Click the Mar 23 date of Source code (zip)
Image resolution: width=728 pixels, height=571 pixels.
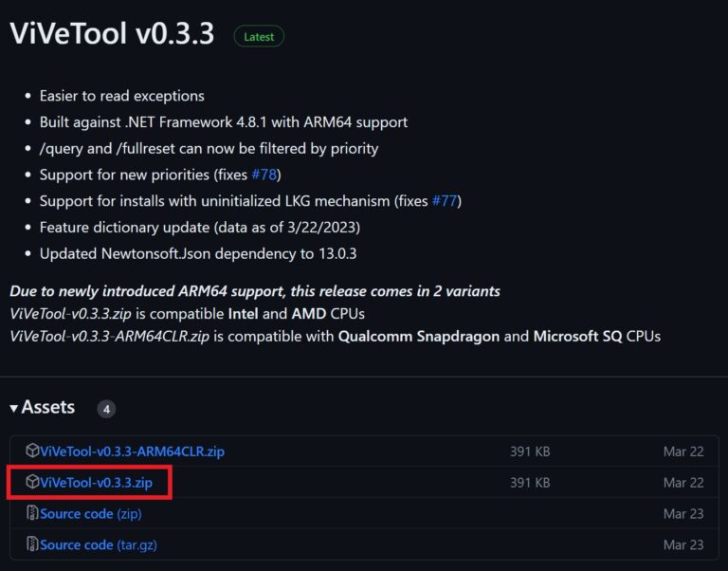[x=683, y=514]
